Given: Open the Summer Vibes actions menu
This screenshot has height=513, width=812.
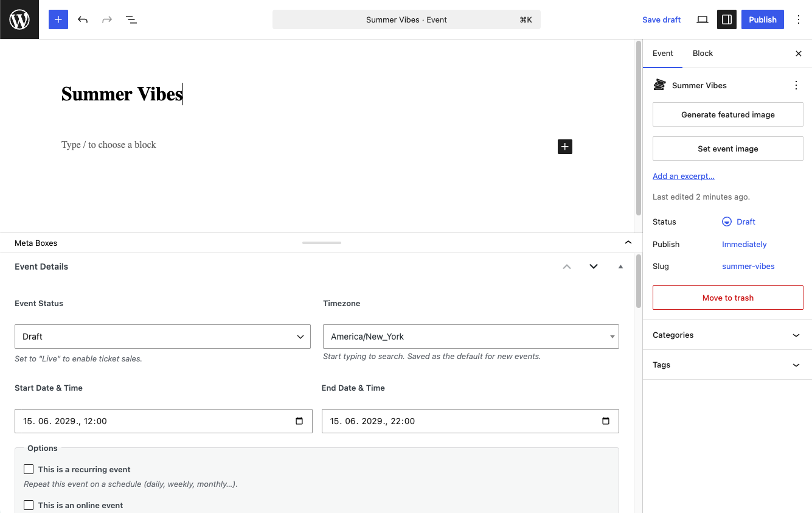Looking at the screenshot, I should (796, 85).
